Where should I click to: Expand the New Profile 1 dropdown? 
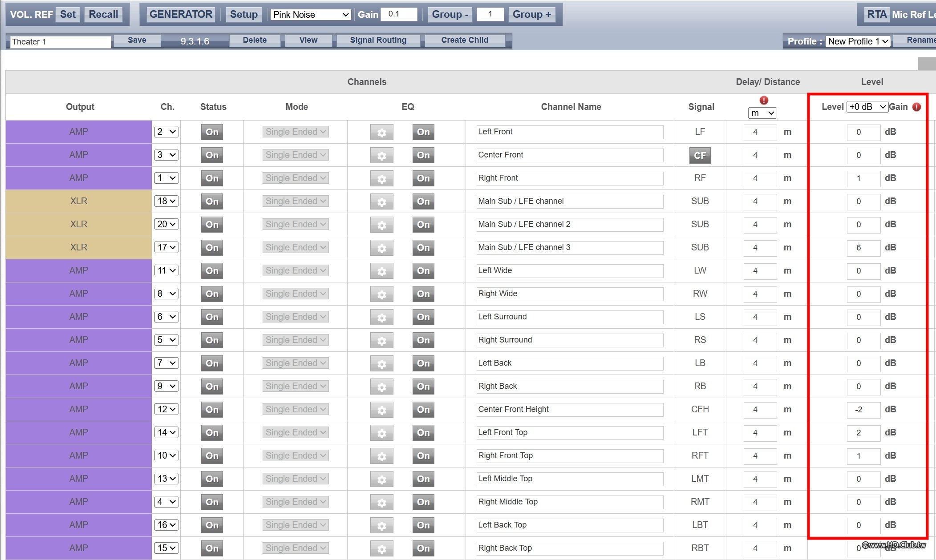(x=857, y=41)
